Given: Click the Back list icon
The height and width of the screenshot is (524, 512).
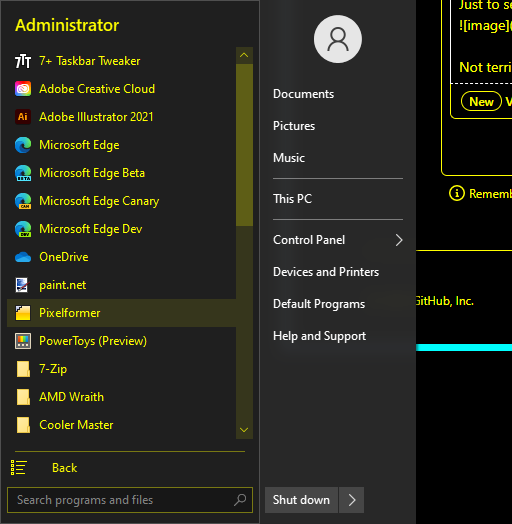Looking at the screenshot, I should pos(19,468).
